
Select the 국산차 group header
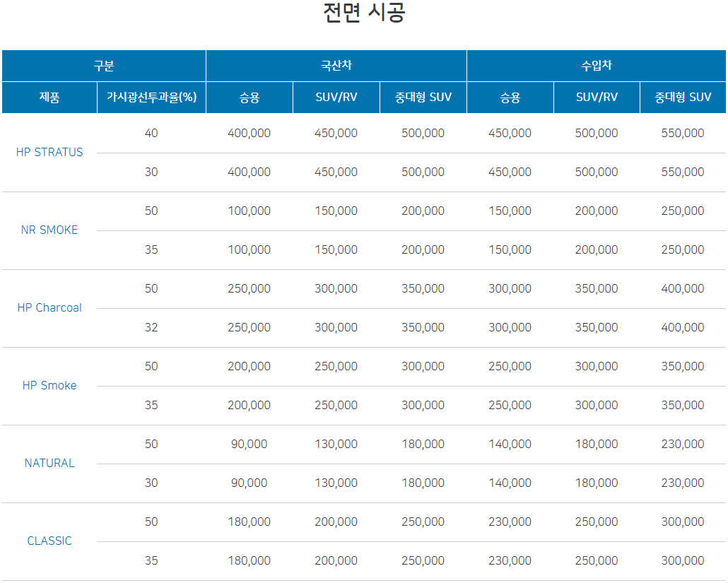[x=336, y=66]
